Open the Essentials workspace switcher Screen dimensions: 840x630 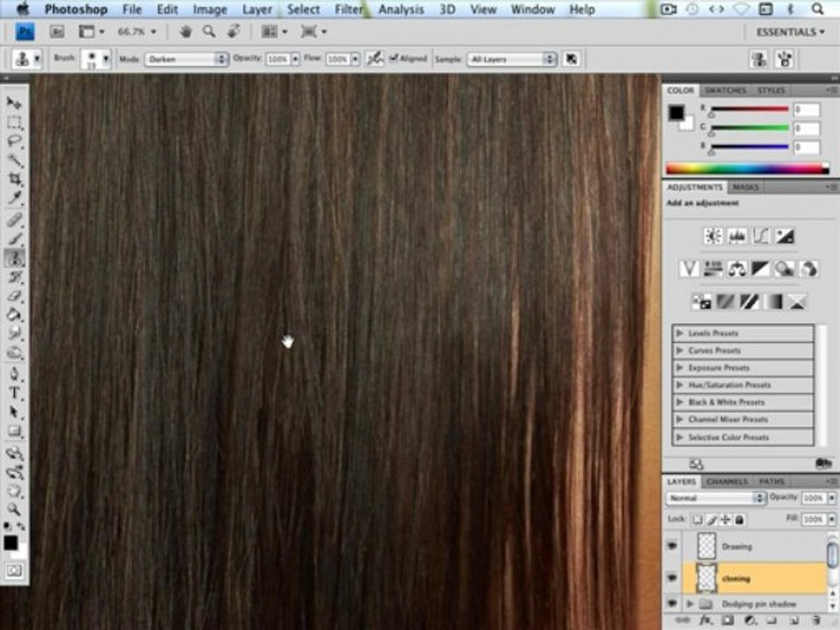click(789, 32)
